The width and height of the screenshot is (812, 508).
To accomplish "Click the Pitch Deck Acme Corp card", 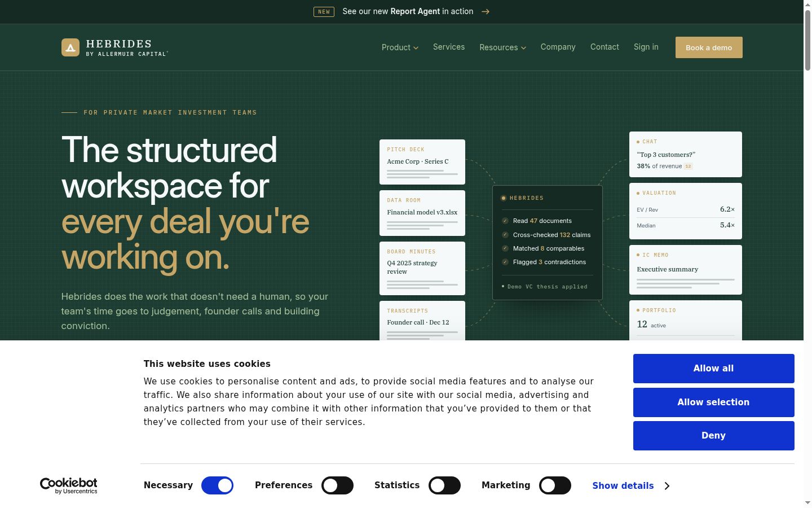I will tap(422, 162).
